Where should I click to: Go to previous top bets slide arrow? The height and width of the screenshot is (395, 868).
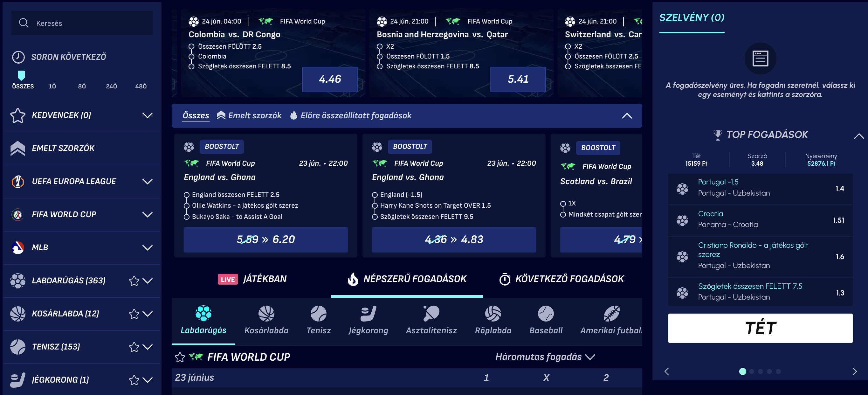point(666,371)
